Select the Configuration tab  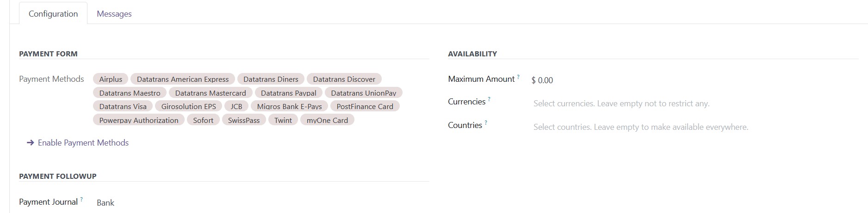click(53, 14)
